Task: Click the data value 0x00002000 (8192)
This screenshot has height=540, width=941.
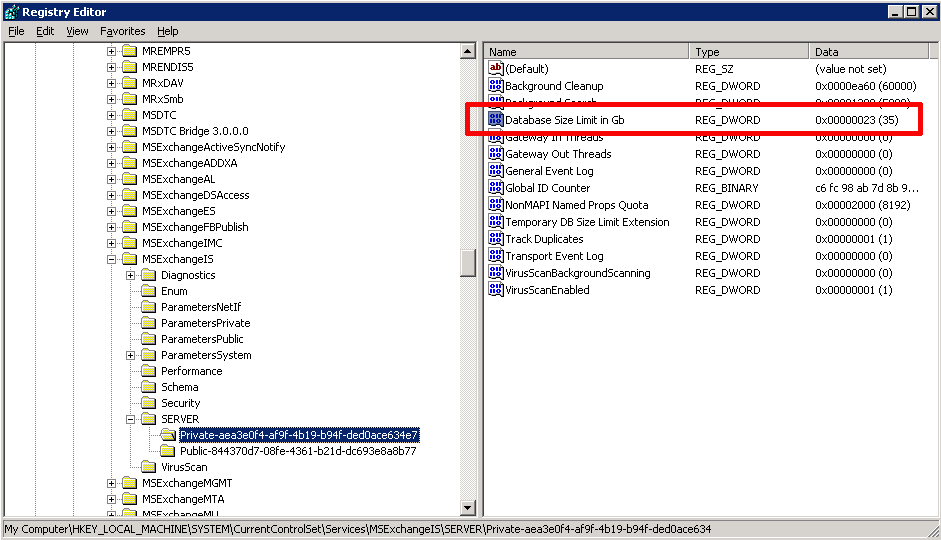Action: click(x=862, y=205)
